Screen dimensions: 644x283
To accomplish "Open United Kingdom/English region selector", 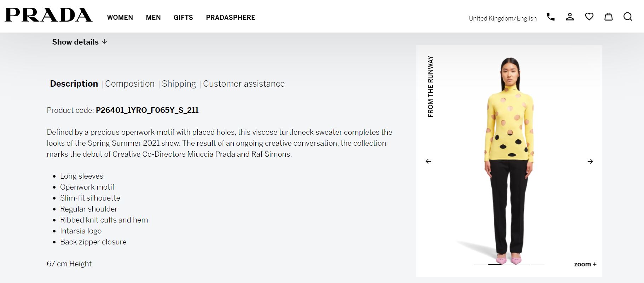I will coord(503,18).
